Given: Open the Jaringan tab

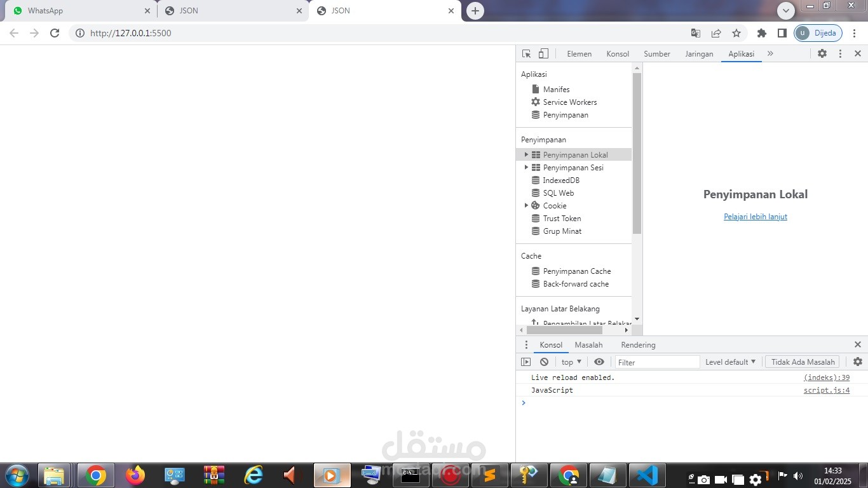Looking at the screenshot, I should coord(699,54).
